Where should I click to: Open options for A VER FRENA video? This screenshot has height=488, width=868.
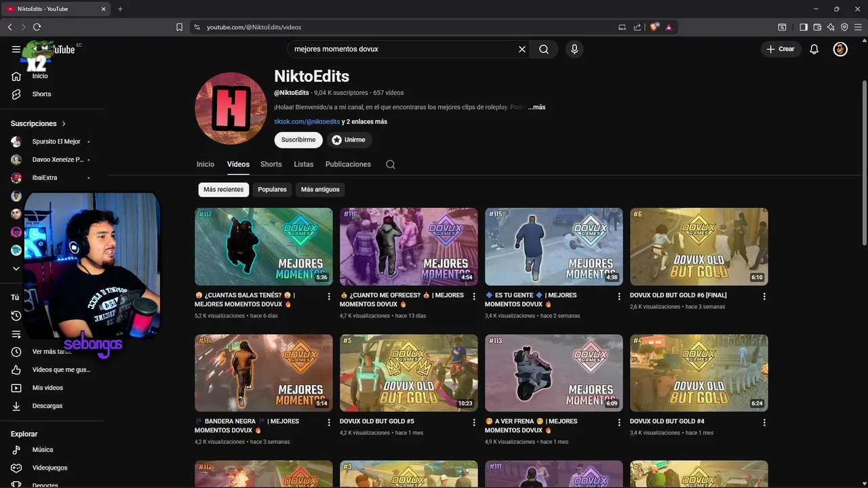click(x=619, y=422)
